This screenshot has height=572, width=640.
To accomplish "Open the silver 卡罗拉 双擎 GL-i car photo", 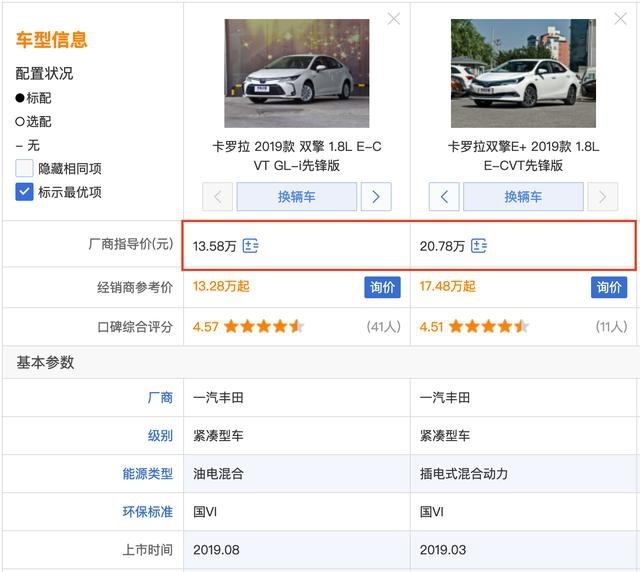I will [297, 73].
